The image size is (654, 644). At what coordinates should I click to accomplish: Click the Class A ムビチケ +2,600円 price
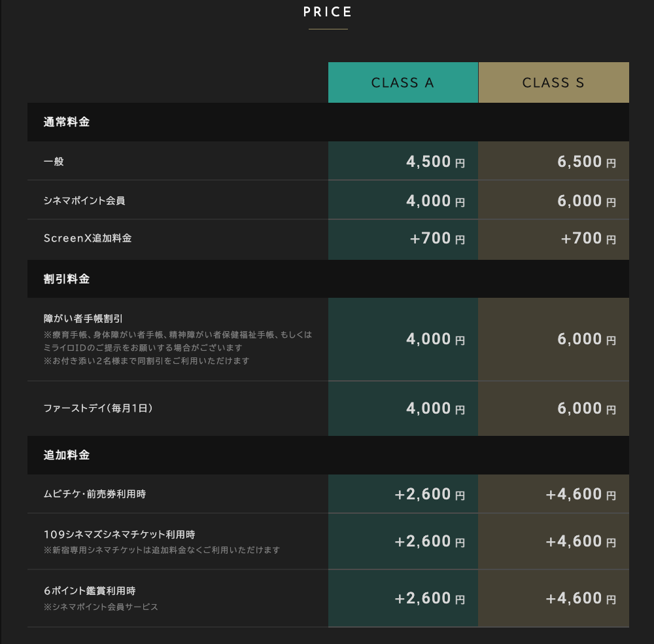tap(430, 495)
